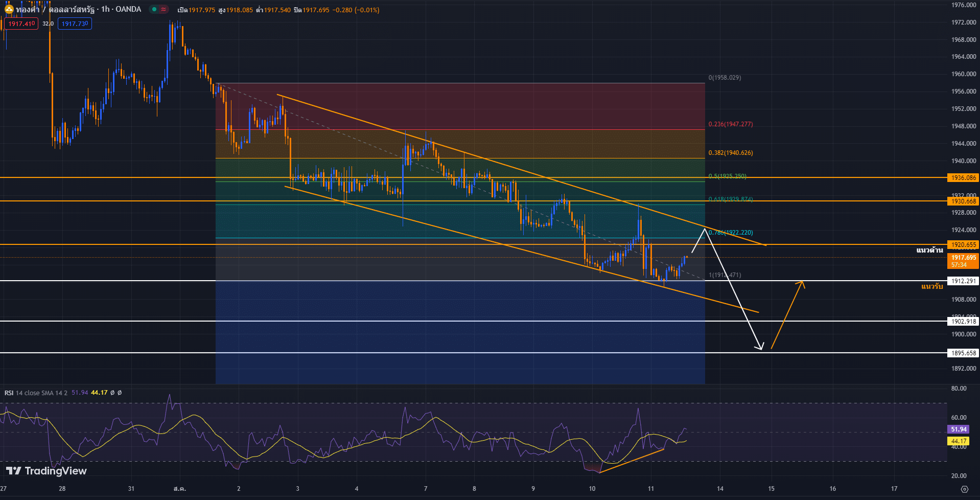Image resolution: width=980 pixels, height=500 pixels.
Task: Click the blue buy price 1917.73 button
Action: tap(75, 24)
